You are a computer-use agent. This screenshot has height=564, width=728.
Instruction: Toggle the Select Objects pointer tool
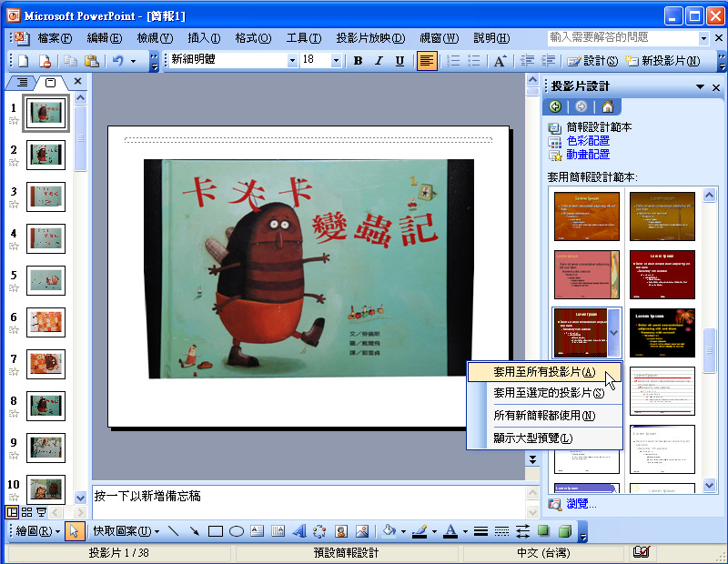[x=75, y=531]
